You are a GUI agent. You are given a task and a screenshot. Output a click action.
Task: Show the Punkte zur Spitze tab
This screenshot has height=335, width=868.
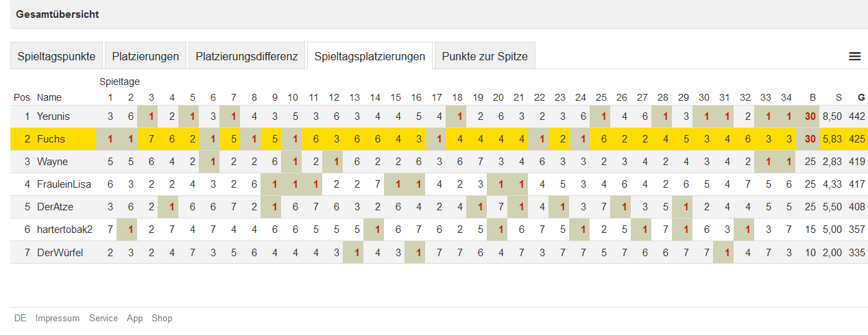[x=485, y=56]
